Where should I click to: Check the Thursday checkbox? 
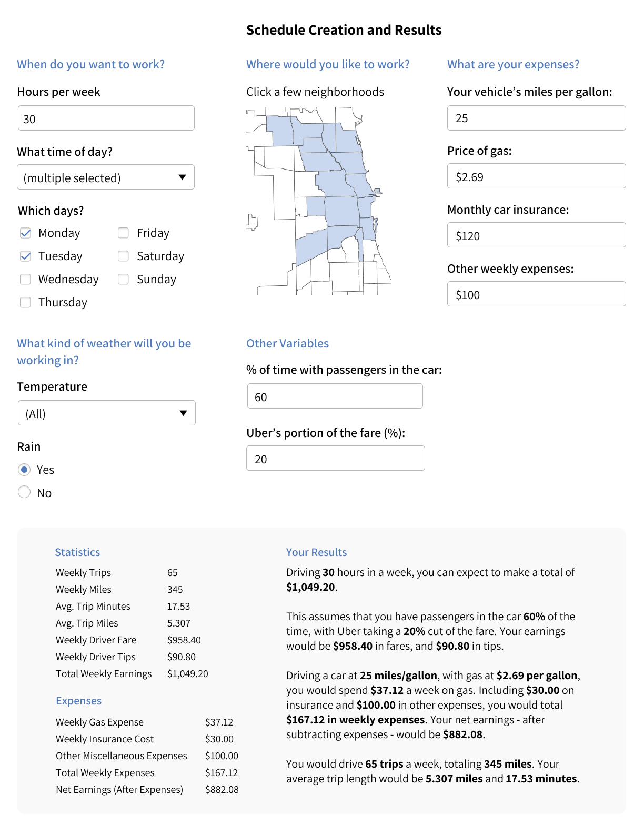pyautogui.click(x=25, y=302)
